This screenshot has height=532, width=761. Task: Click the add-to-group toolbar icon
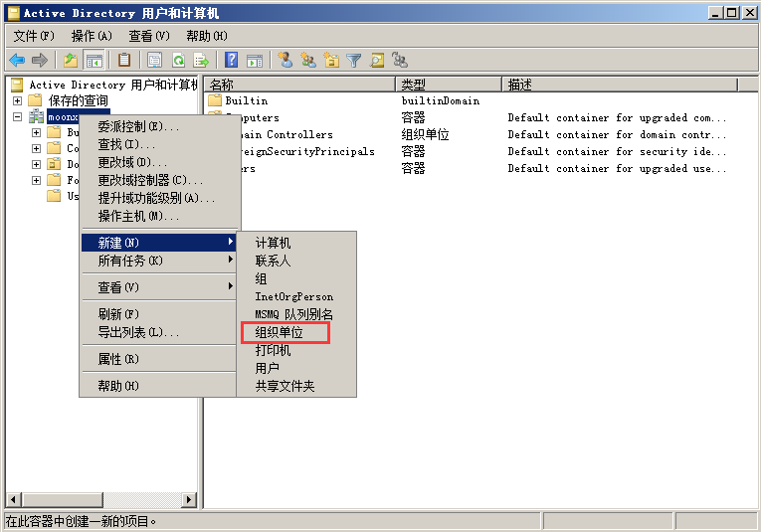pyautogui.click(x=400, y=60)
